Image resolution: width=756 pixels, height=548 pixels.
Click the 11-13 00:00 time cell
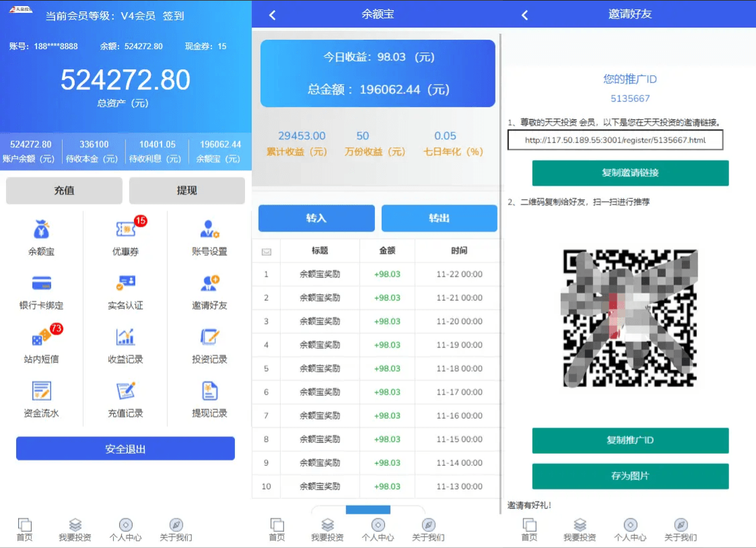(x=460, y=487)
